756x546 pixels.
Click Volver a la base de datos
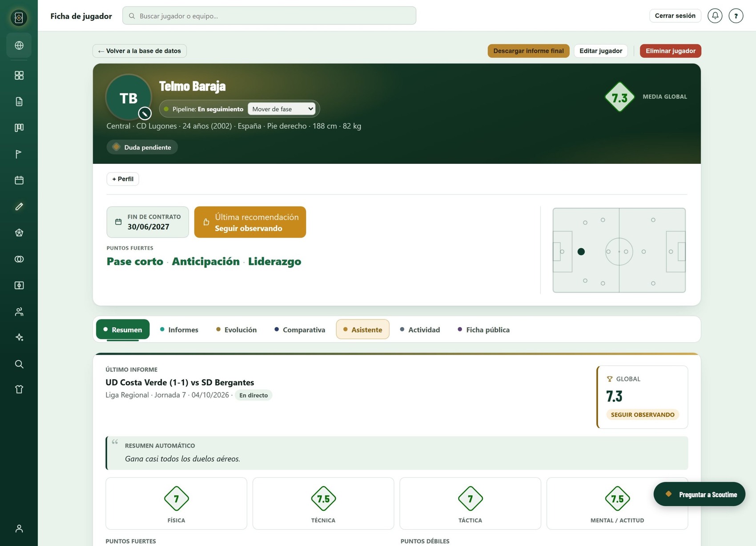tap(140, 51)
